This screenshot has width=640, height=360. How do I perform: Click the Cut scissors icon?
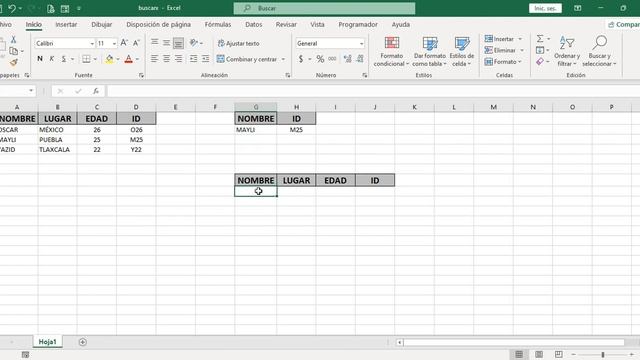pyautogui.click(x=13, y=39)
